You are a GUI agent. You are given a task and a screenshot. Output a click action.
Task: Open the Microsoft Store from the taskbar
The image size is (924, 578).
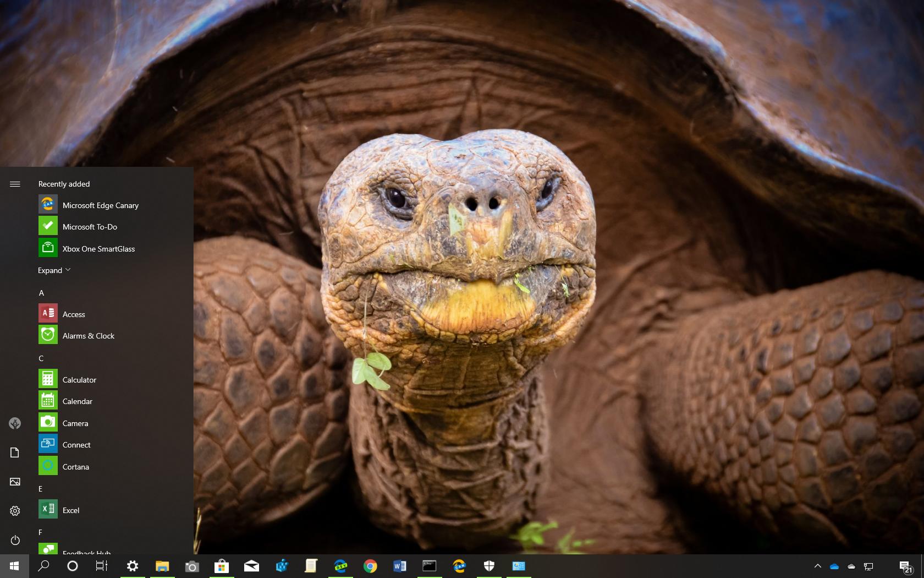(x=222, y=566)
